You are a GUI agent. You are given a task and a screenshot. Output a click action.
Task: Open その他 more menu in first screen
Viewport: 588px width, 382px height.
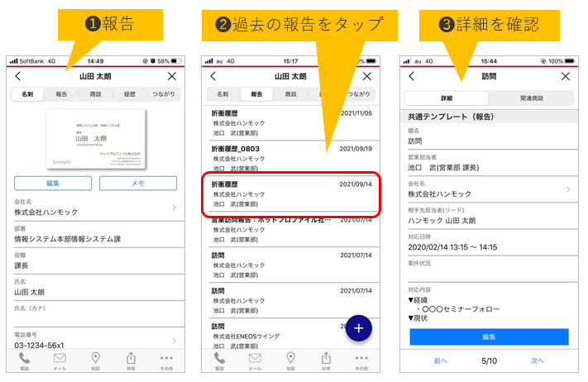[x=166, y=361]
